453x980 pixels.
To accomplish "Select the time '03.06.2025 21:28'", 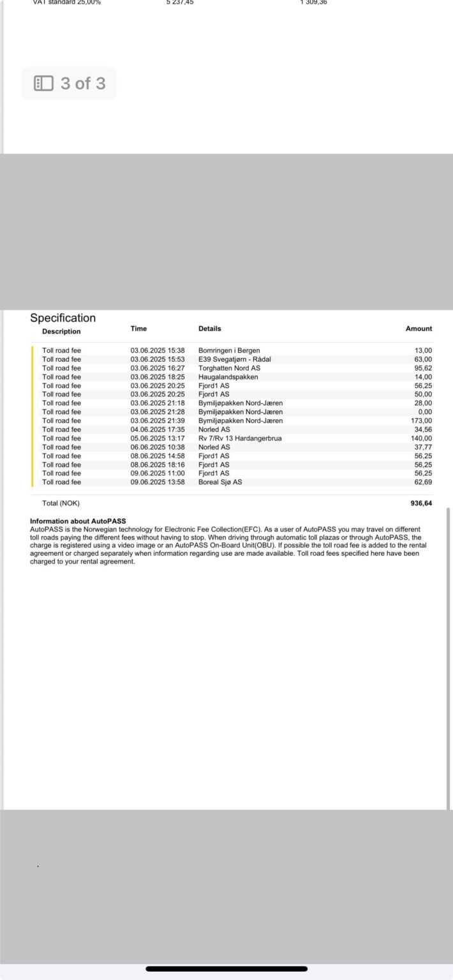I will [158, 412].
